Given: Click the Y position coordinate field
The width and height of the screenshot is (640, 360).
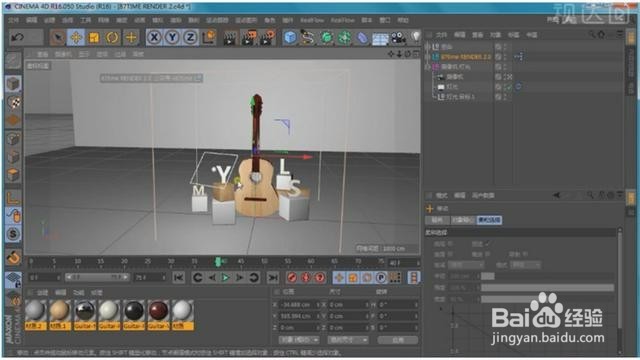Looking at the screenshot, I should tap(299, 316).
